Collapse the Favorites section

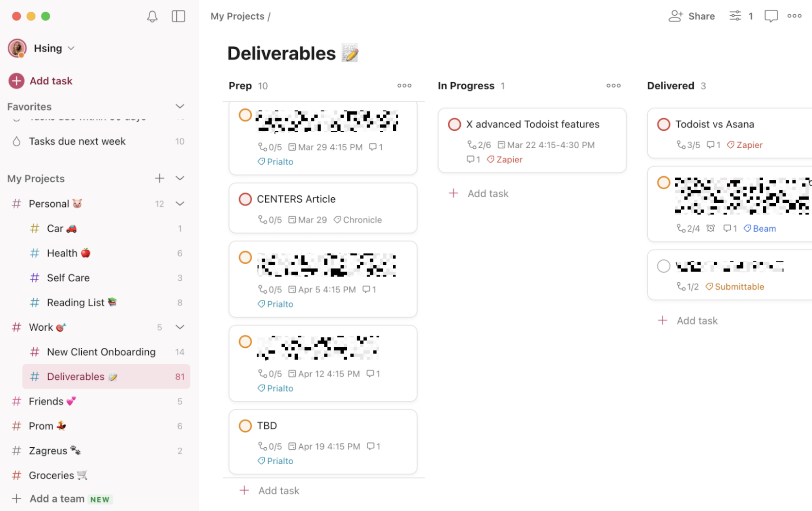[180, 106]
